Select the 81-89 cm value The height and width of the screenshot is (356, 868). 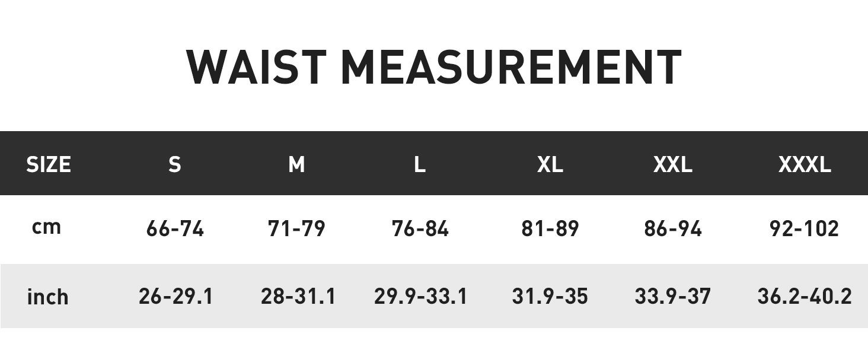(550, 228)
